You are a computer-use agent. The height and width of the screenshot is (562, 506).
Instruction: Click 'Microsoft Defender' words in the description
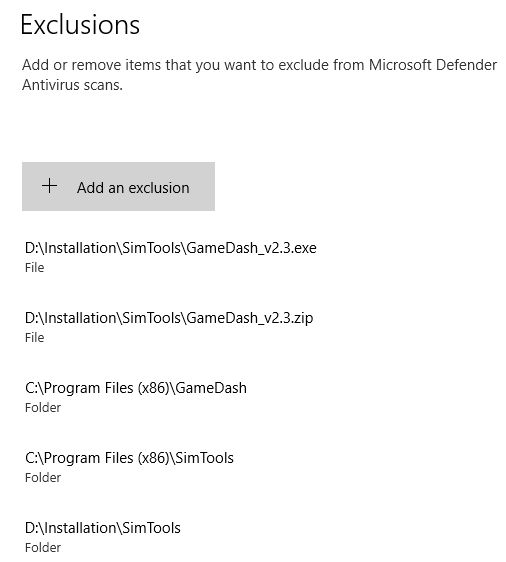(433, 65)
